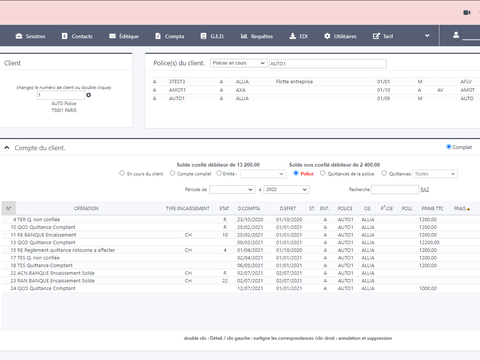Screen dimensions: 480x360
Task: Click the RAZ reset link
Action: tap(425, 189)
